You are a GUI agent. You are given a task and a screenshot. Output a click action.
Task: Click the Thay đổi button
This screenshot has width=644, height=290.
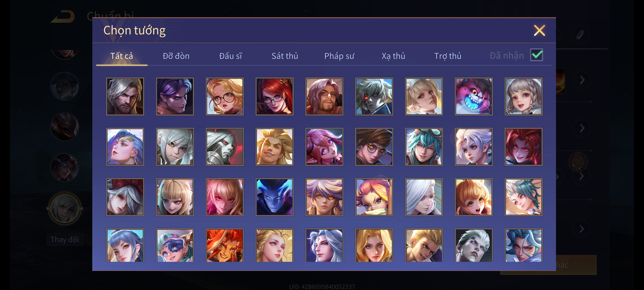64,240
